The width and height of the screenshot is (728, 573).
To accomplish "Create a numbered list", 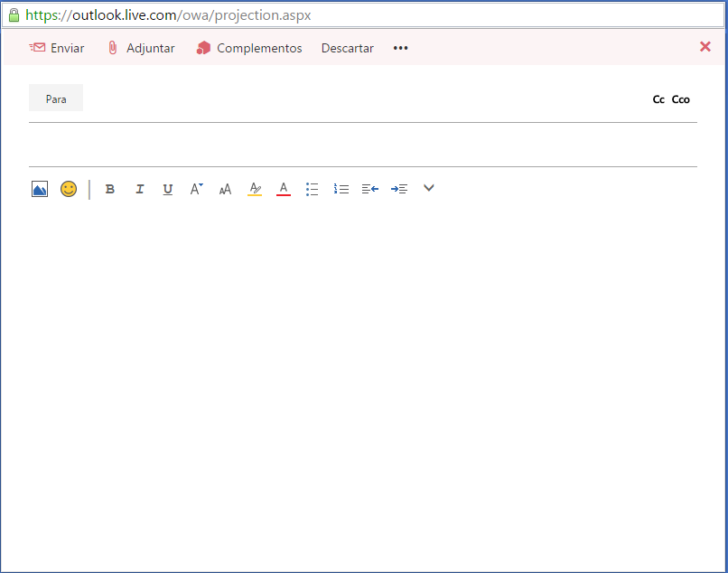I will tap(341, 189).
